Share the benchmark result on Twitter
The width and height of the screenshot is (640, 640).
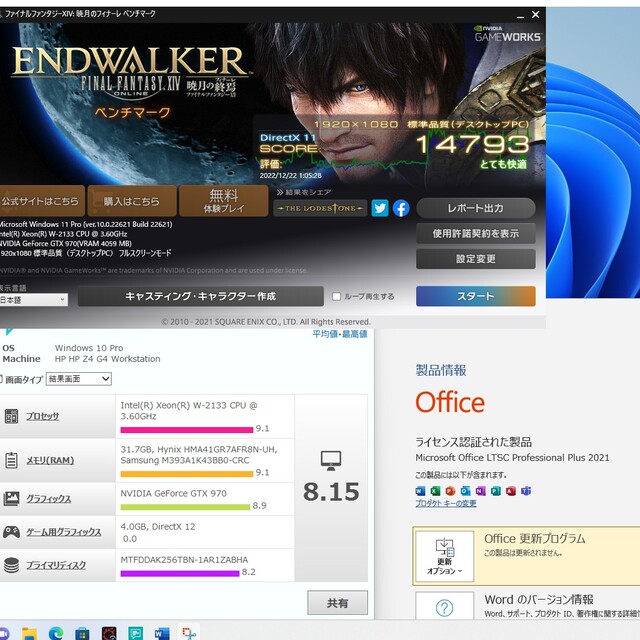click(x=380, y=208)
